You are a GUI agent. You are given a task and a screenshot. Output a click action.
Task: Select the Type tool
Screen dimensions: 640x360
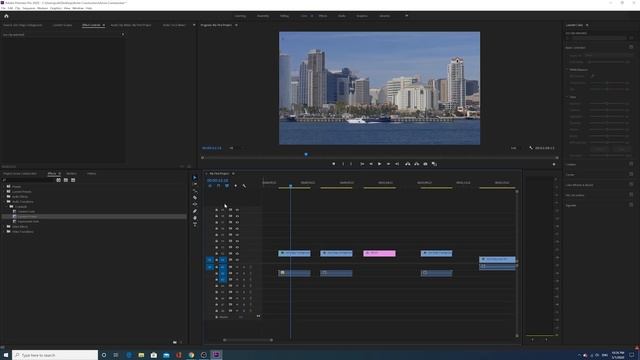[x=195, y=224]
